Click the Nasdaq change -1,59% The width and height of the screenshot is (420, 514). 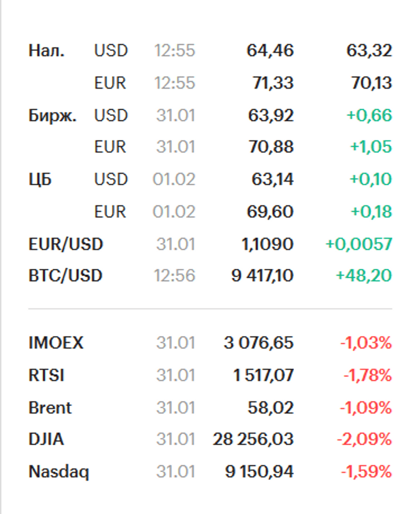point(366,472)
